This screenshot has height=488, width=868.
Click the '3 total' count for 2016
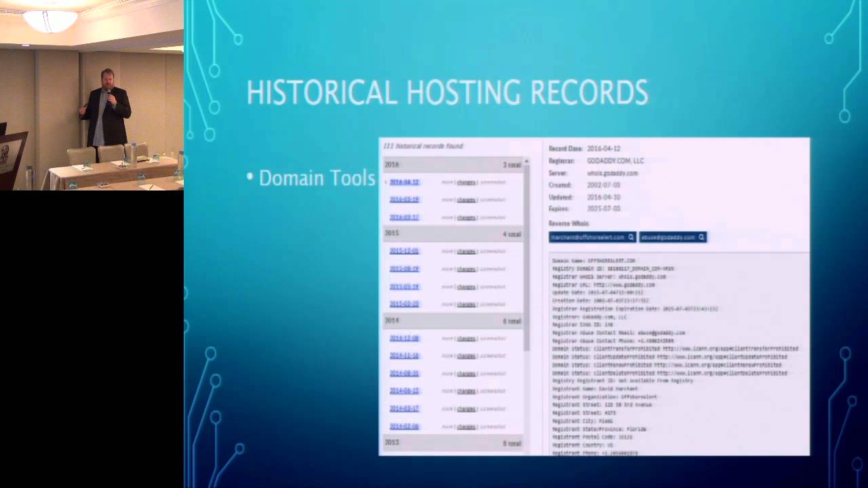[x=511, y=165]
